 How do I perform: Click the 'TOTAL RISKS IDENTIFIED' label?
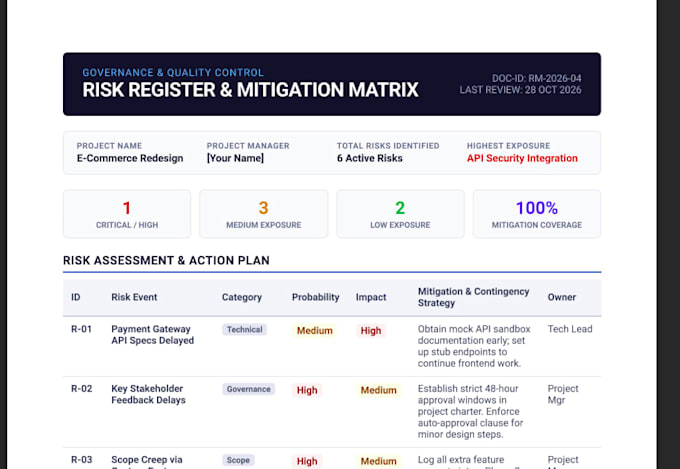(388, 146)
